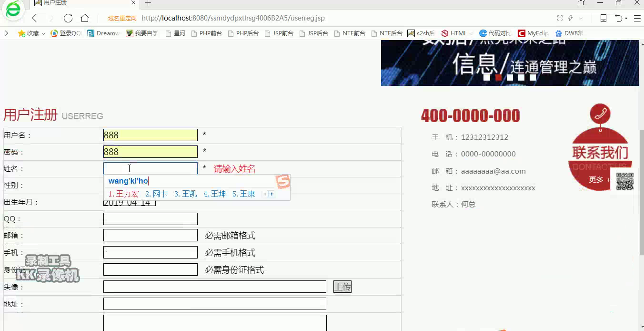The height and width of the screenshot is (331, 644).
Task: Click IME next candidates page arrow
Action: click(x=272, y=194)
